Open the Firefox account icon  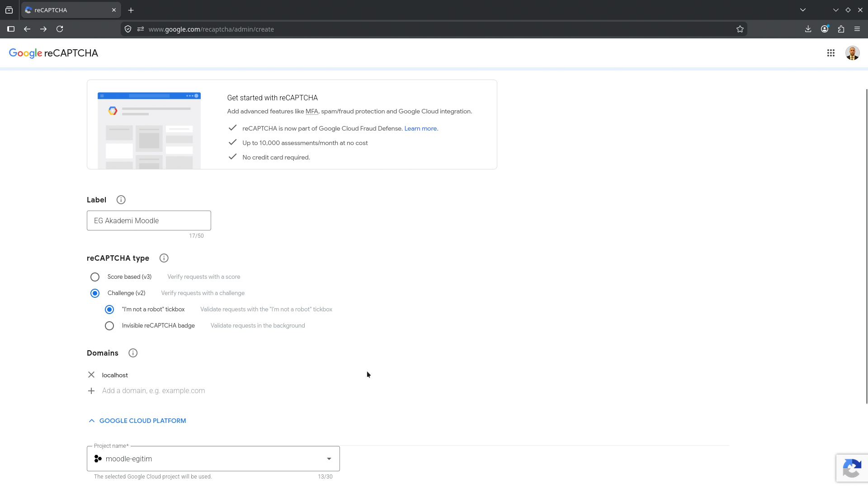click(825, 29)
